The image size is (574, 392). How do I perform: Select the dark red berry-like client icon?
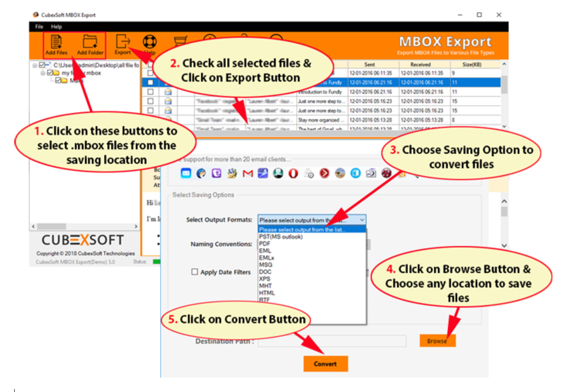(386, 173)
